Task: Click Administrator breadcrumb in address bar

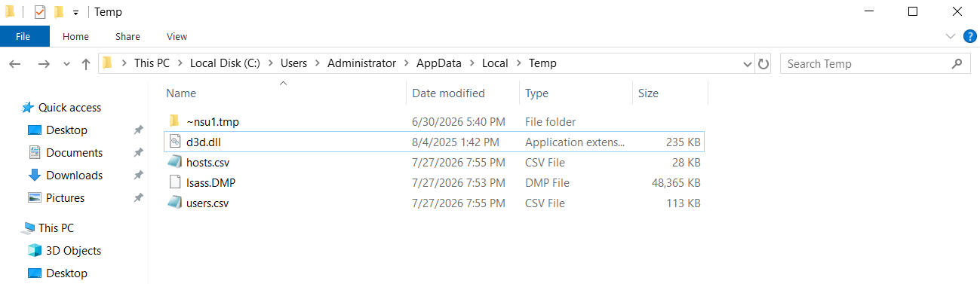Action: pos(361,63)
